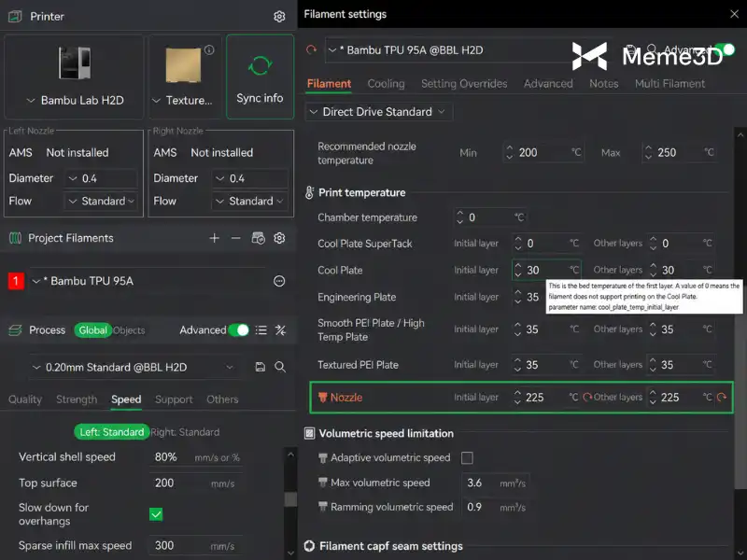Click the Cool Plate initial layer field
The width and height of the screenshot is (747, 560).
pyautogui.click(x=546, y=270)
